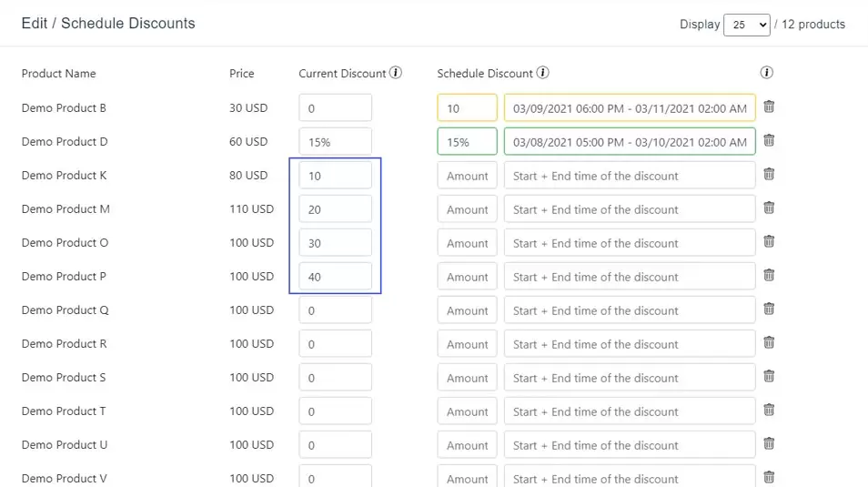Click start/end time field for Product P

(x=630, y=277)
